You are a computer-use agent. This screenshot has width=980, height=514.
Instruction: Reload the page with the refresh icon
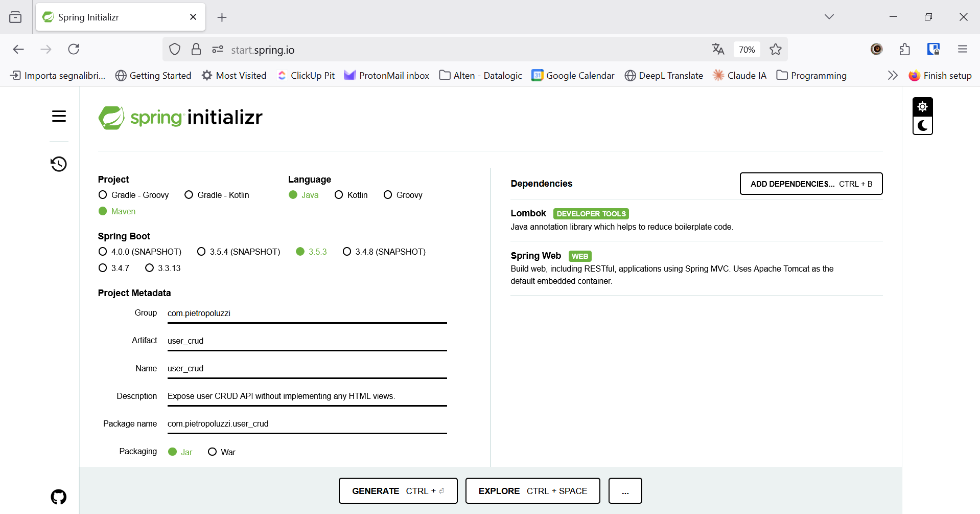73,49
